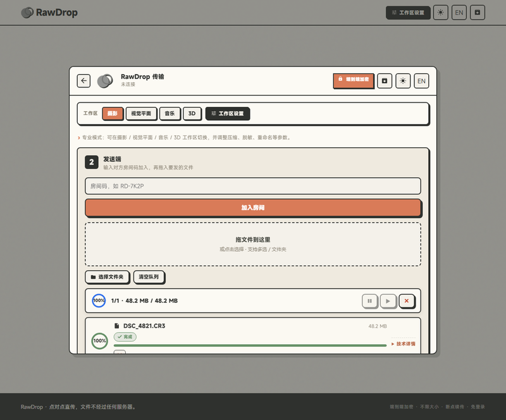Click the 拖文件到这里 drop zone

pyautogui.click(x=252, y=244)
